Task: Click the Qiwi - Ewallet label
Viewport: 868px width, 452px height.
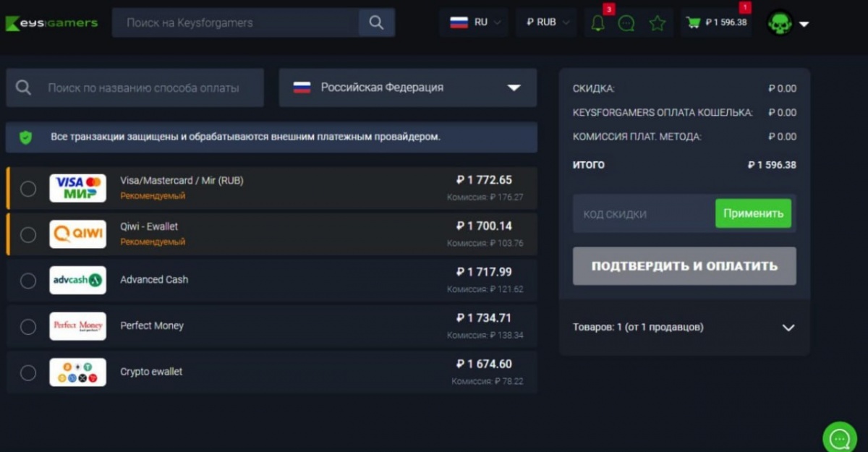Action: pos(149,226)
